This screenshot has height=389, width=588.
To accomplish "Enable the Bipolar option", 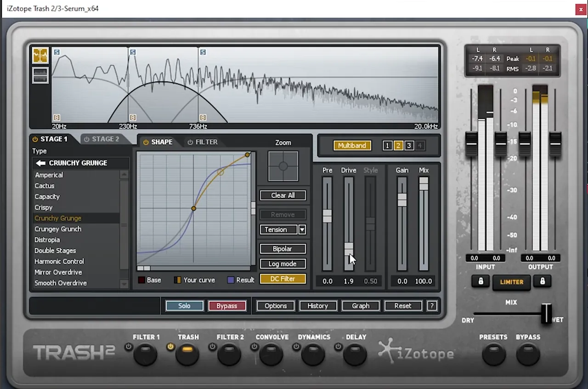I will pos(283,249).
